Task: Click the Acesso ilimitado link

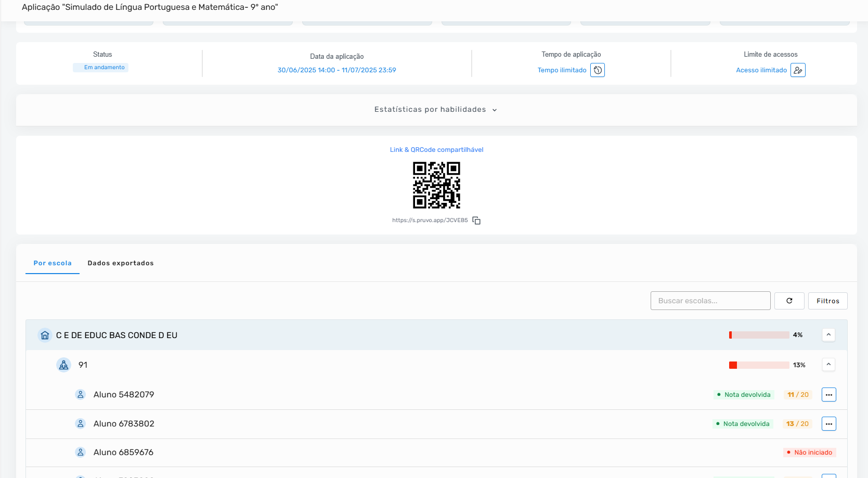Action: click(x=761, y=70)
